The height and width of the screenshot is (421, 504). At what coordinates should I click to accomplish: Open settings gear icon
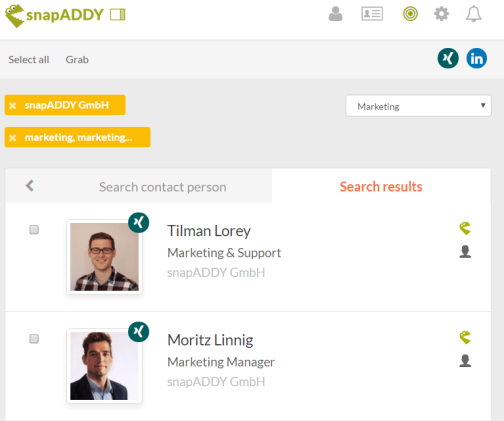tap(441, 14)
